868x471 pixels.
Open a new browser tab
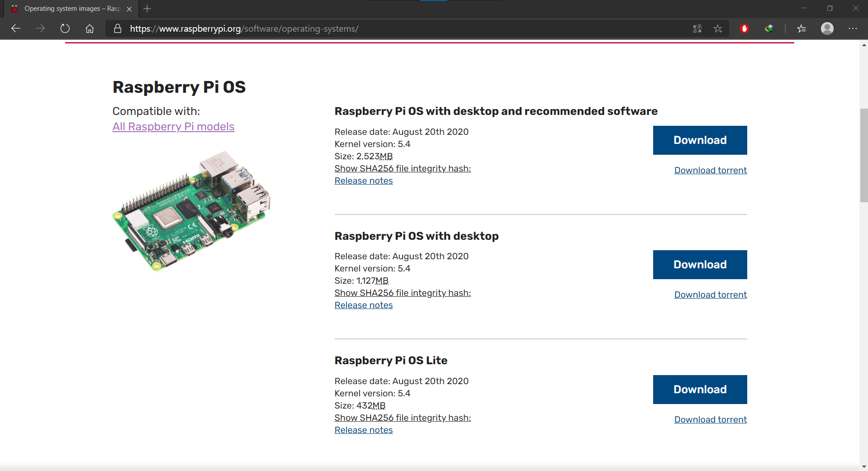click(x=147, y=9)
